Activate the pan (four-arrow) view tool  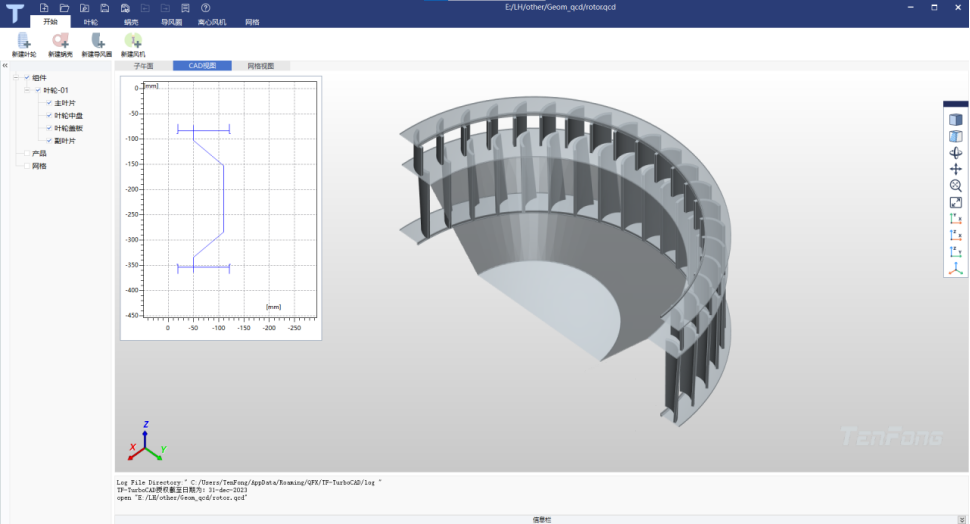tap(956, 169)
